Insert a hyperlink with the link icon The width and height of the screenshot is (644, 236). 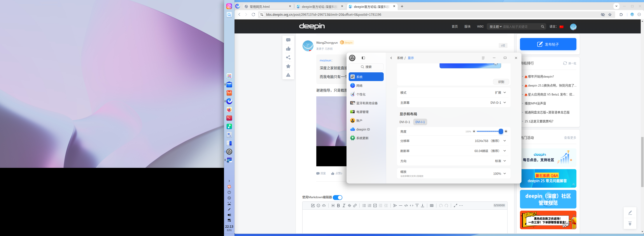355,206
